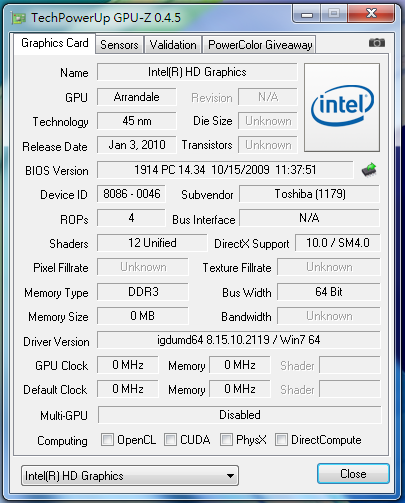Open the PowerColor Giveaway tab
The height and width of the screenshot is (503, 405).
coord(259,45)
